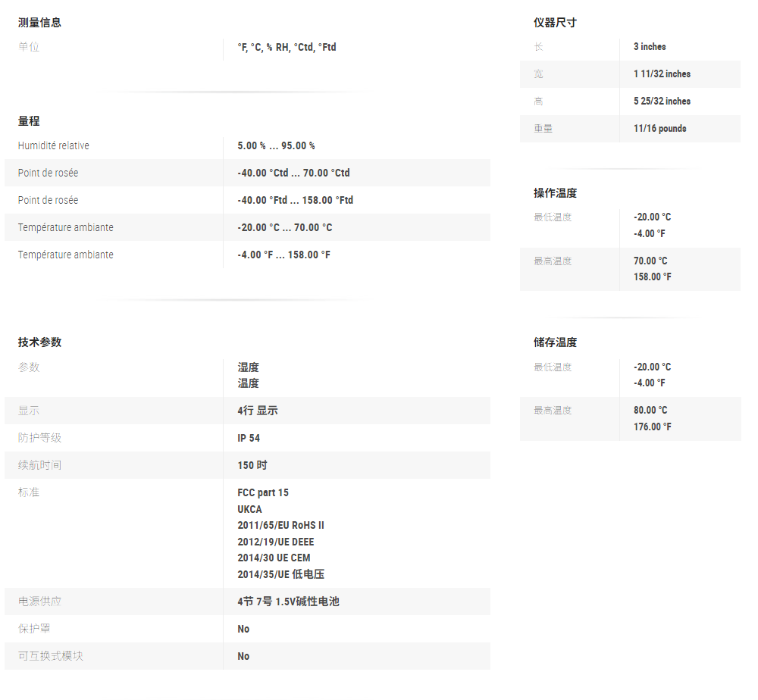Click the 保护罩 row label
Screen dimensions: 758x700
click(x=34, y=629)
